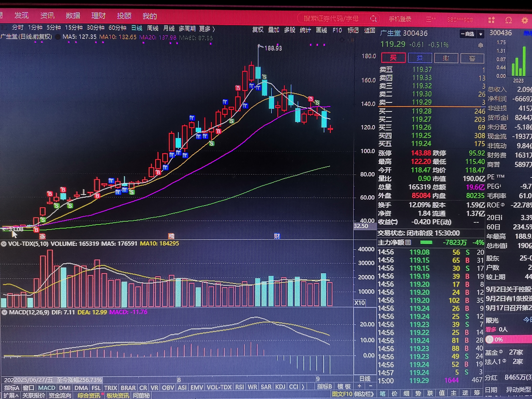
Task: Click the 涨 marker below the chart
Action: (42, 236)
